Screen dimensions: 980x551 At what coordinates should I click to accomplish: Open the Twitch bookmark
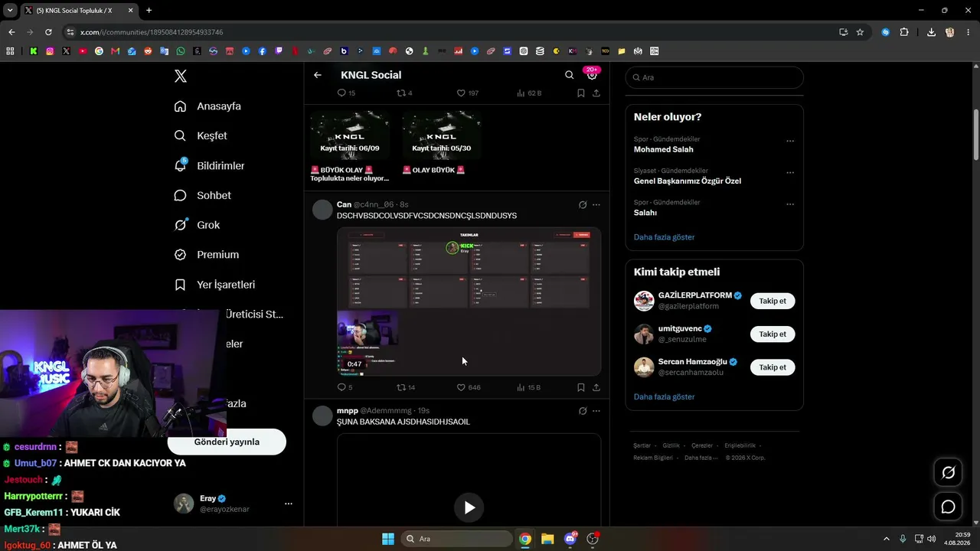coord(279,51)
